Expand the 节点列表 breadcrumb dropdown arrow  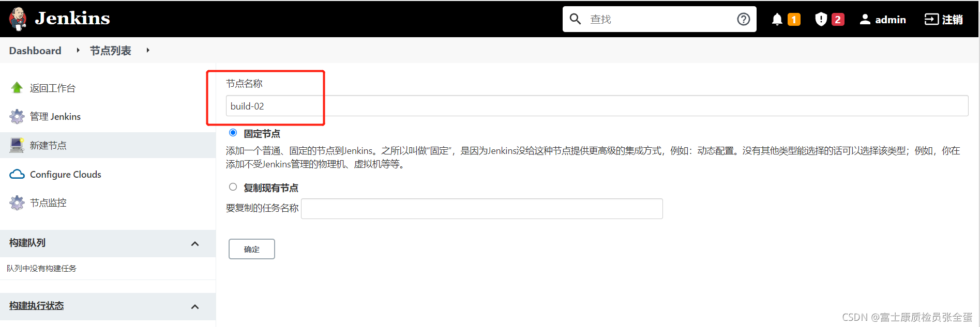tap(148, 51)
